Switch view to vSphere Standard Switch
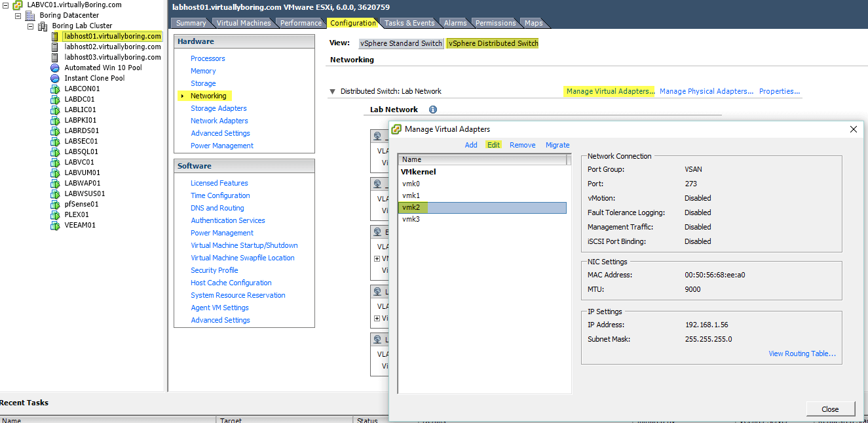The image size is (868, 423). (401, 43)
